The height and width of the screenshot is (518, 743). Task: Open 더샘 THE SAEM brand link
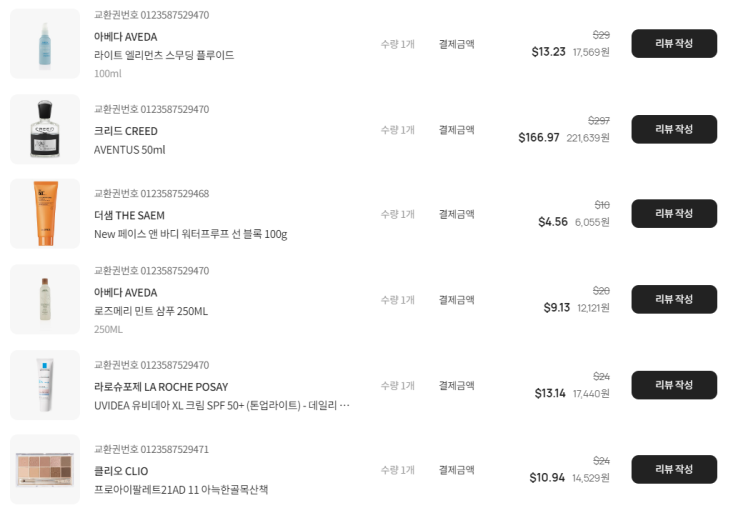click(x=129, y=215)
